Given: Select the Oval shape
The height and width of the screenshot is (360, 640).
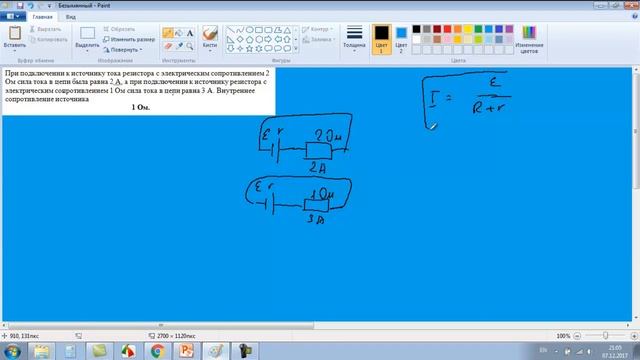Looking at the screenshot, I should 249,30.
